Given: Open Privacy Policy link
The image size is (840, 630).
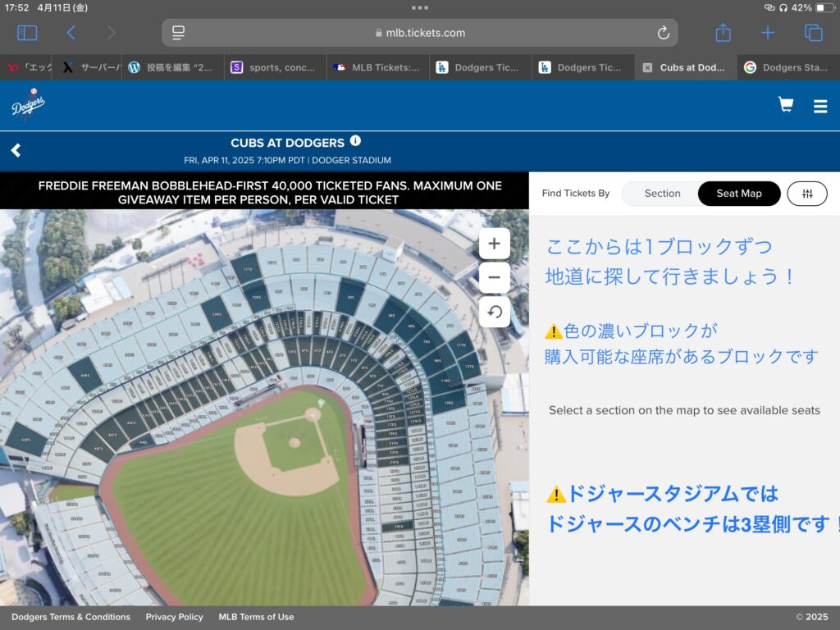Looking at the screenshot, I should (174, 617).
